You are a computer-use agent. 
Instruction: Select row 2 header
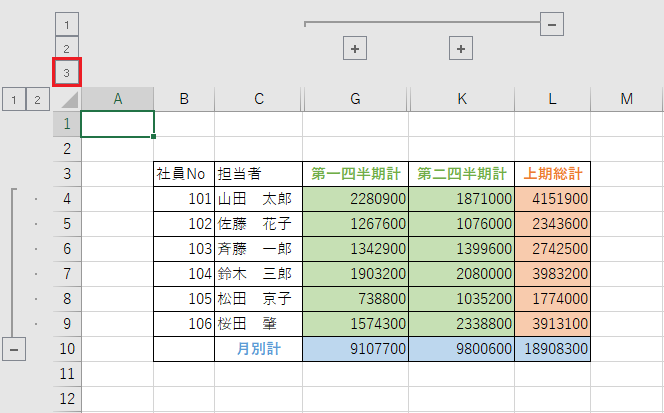pyautogui.click(x=67, y=149)
